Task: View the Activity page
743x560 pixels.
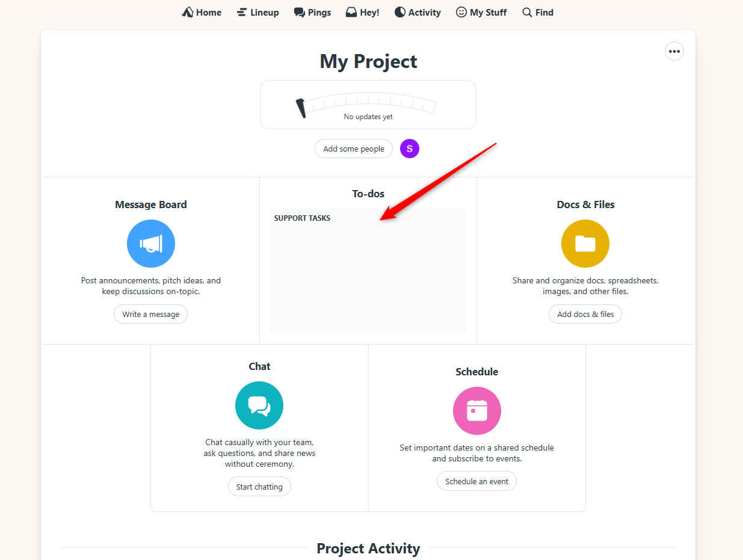Action: (x=418, y=12)
